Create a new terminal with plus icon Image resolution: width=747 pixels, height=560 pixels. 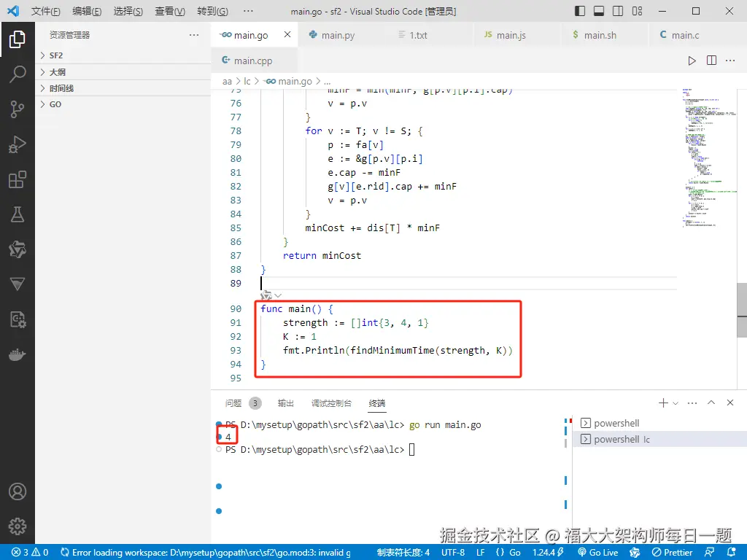tap(662, 402)
